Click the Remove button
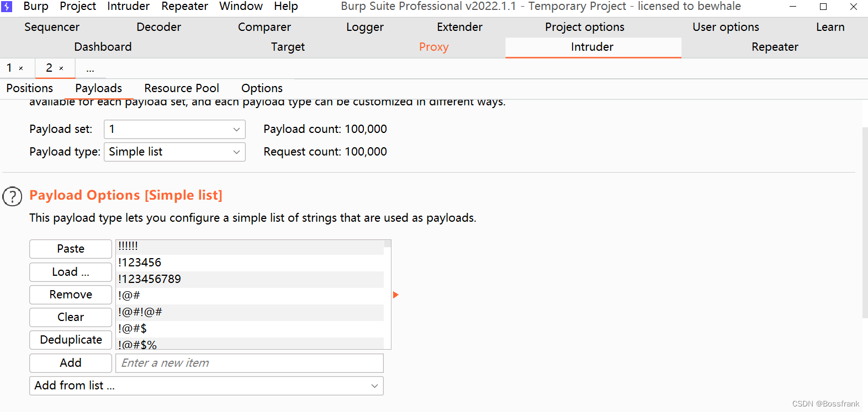This screenshot has width=868, height=412. pos(71,295)
